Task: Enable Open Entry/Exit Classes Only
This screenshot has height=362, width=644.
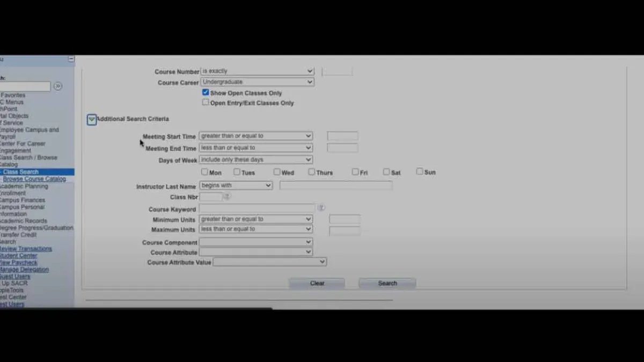Action: tap(206, 102)
